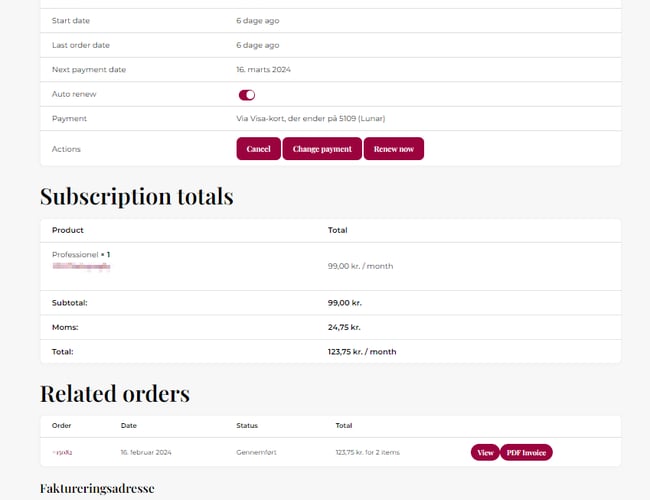Click the Subscription totals heading
650x500 pixels.
(136, 197)
